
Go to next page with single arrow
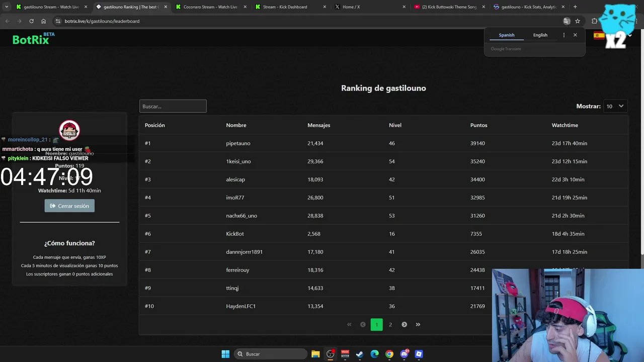(x=404, y=325)
